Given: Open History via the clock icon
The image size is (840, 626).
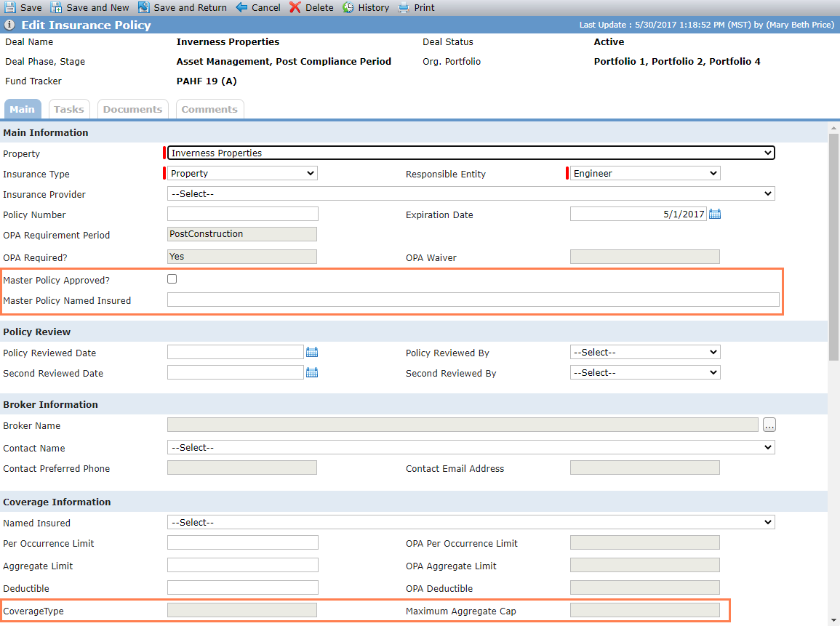Looking at the screenshot, I should 348,7.
